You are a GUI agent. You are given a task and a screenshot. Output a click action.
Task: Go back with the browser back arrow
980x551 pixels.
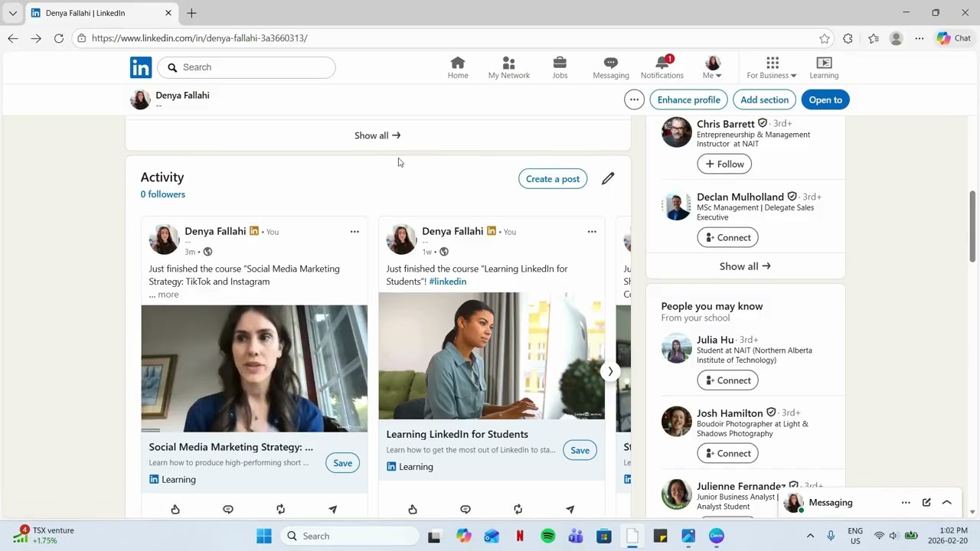(x=13, y=38)
